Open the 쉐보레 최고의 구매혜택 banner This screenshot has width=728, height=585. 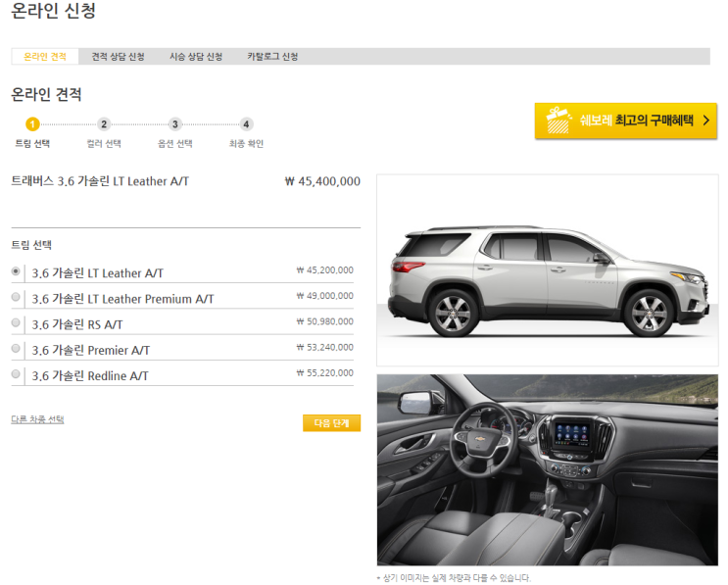tap(625, 121)
